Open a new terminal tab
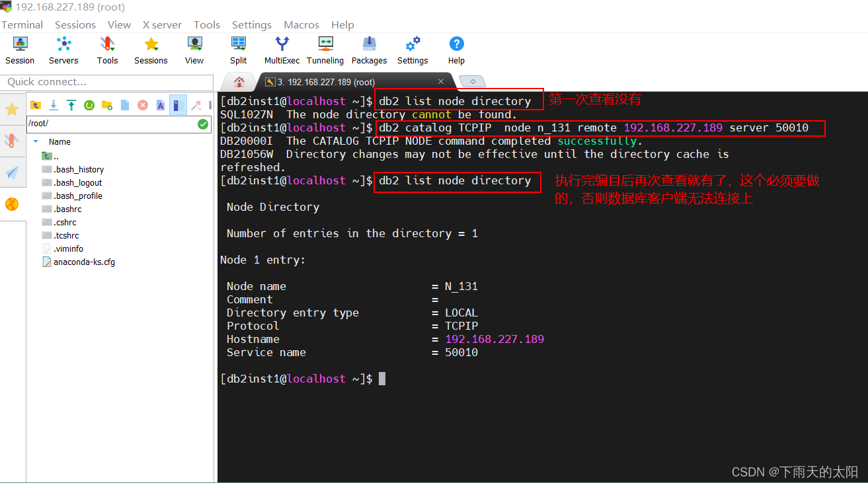 (472, 81)
